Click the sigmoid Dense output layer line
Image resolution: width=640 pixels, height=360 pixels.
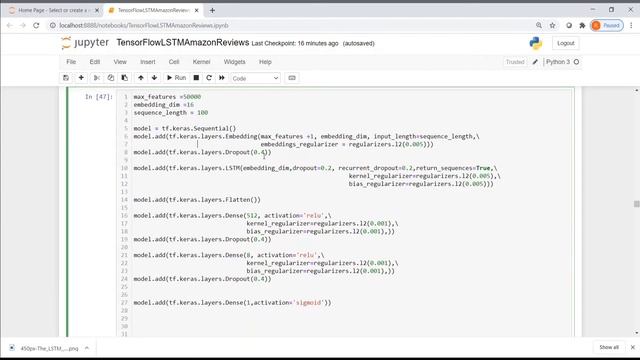[x=232, y=303]
